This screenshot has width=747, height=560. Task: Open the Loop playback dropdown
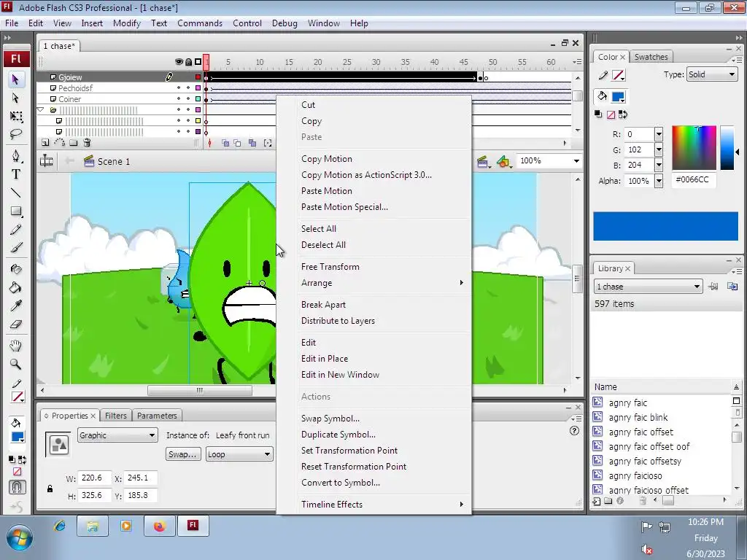click(239, 454)
